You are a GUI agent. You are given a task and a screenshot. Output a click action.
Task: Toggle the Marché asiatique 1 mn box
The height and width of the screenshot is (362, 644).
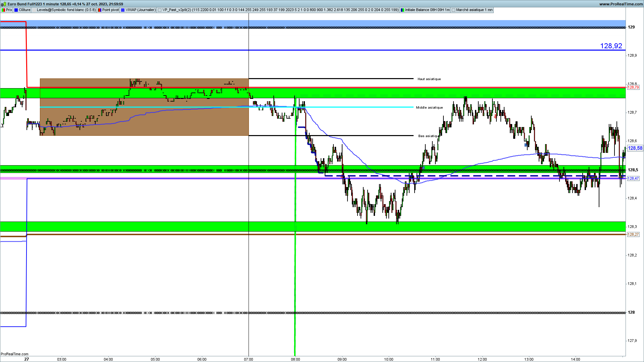(453, 10)
